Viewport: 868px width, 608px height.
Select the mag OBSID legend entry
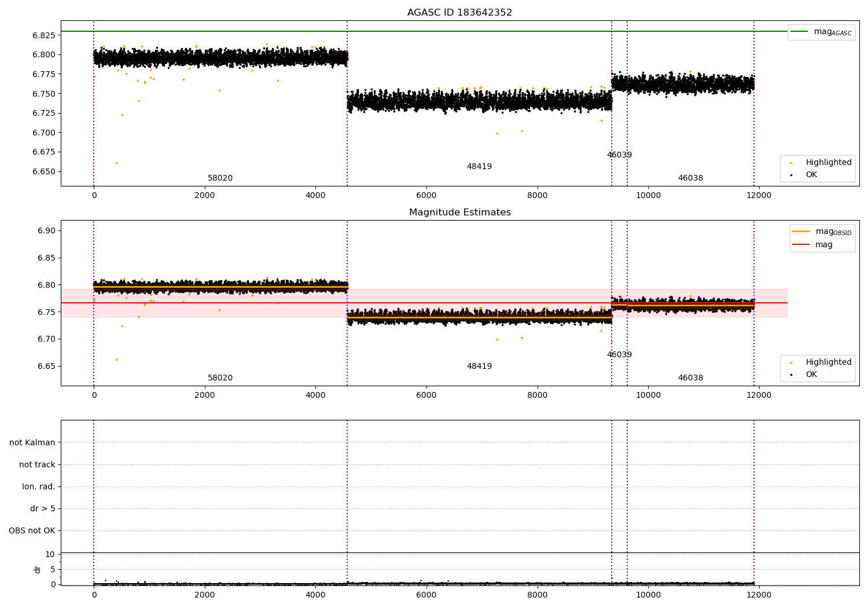pos(822,232)
